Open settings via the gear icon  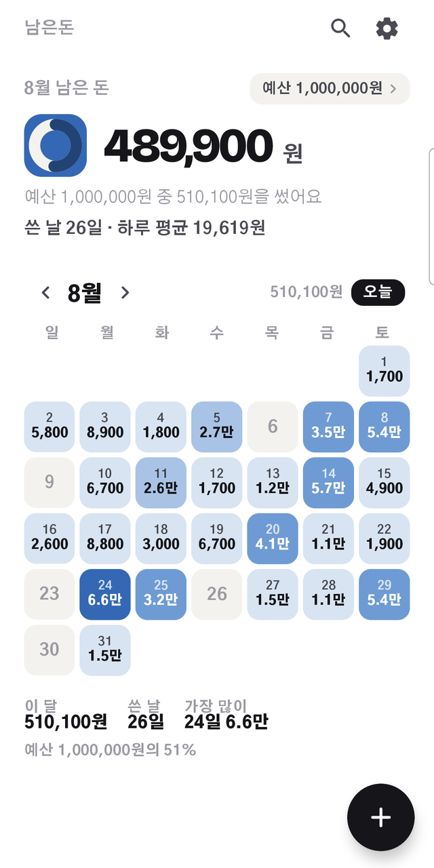click(387, 28)
